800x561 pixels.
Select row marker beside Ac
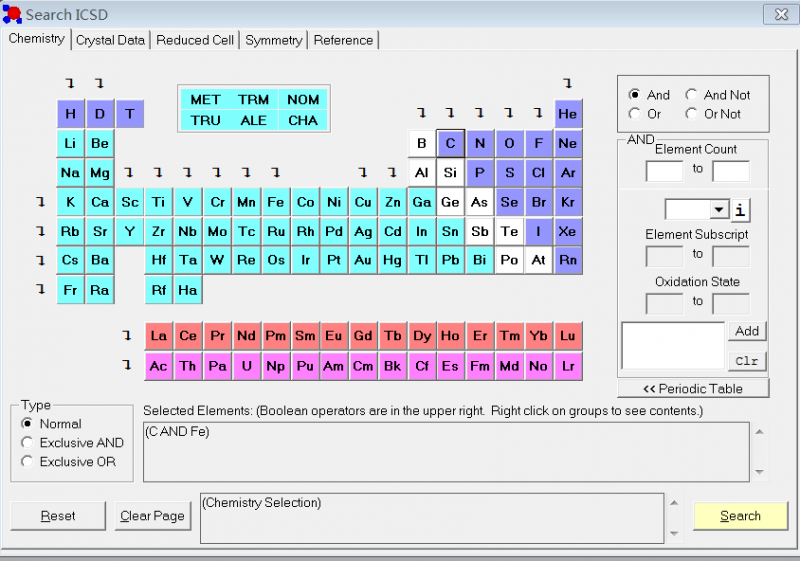(x=127, y=365)
